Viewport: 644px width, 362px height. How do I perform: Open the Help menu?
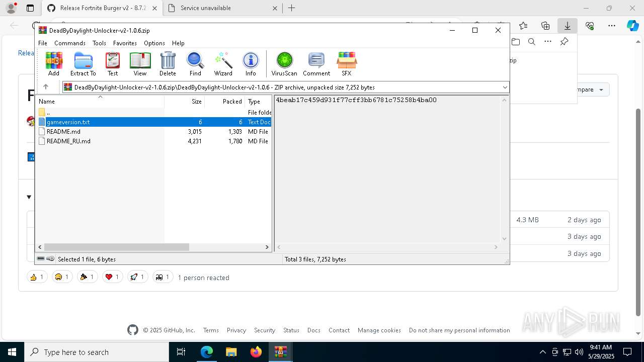178,43
